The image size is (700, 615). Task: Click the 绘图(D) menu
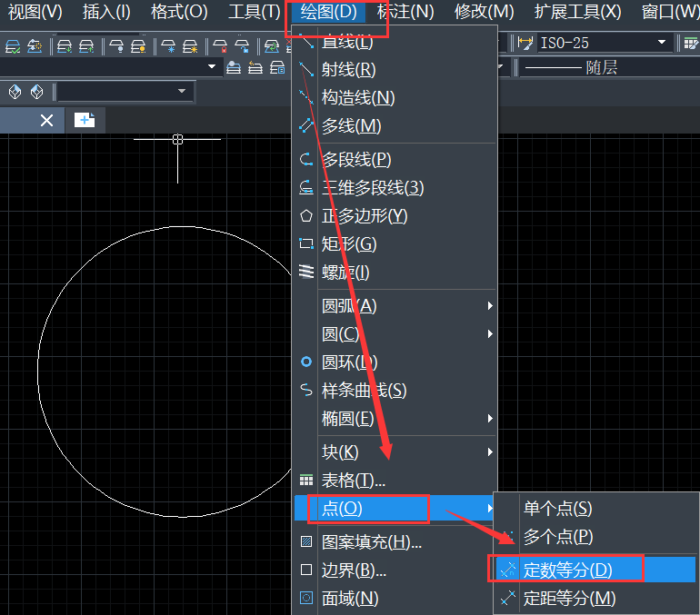click(328, 12)
